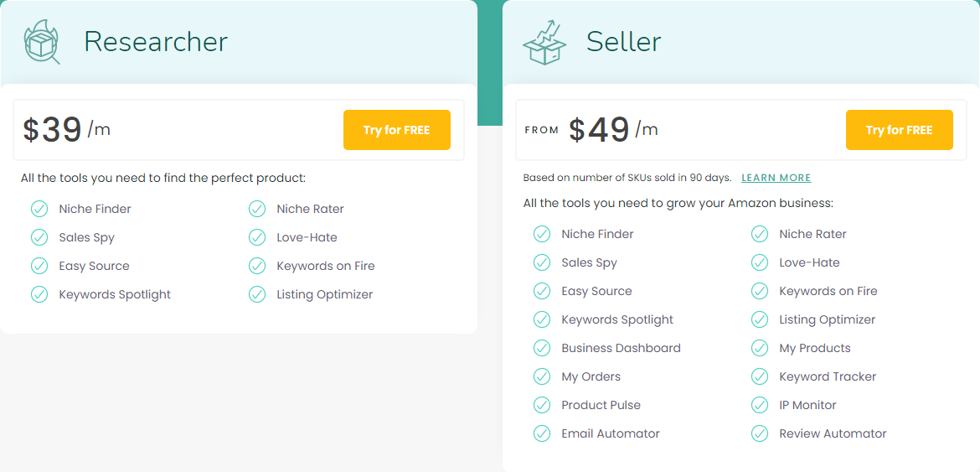Image resolution: width=980 pixels, height=472 pixels.
Task: Click the checkmark icon next to IP Monitor
Action: point(760,405)
